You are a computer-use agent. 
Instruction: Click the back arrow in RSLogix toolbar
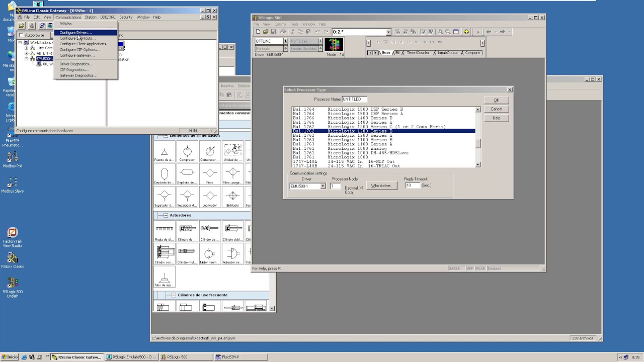coord(489,32)
